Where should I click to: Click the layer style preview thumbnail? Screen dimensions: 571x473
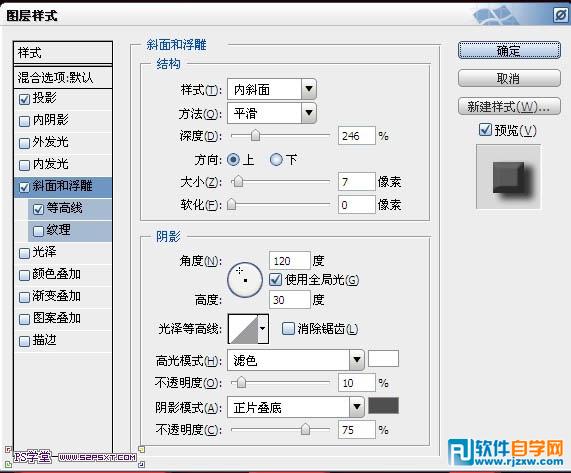click(508, 177)
